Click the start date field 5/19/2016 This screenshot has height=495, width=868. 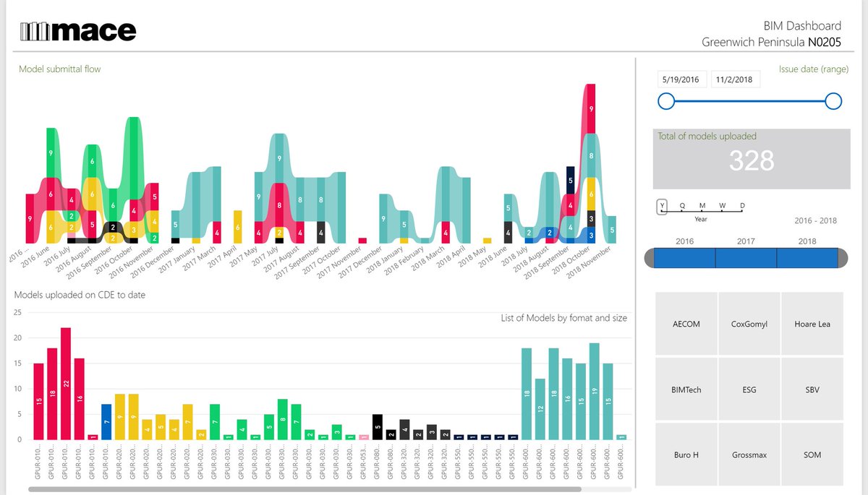[x=682, y=79]
